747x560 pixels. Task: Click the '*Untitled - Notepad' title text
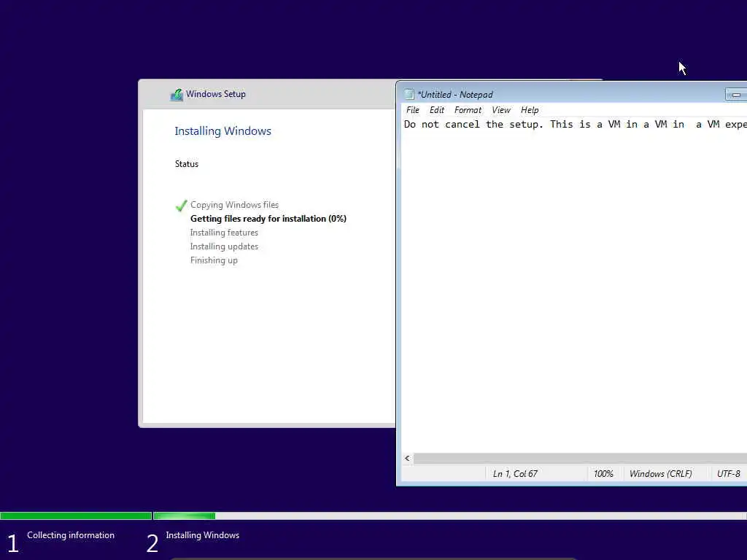pos(455,95)
